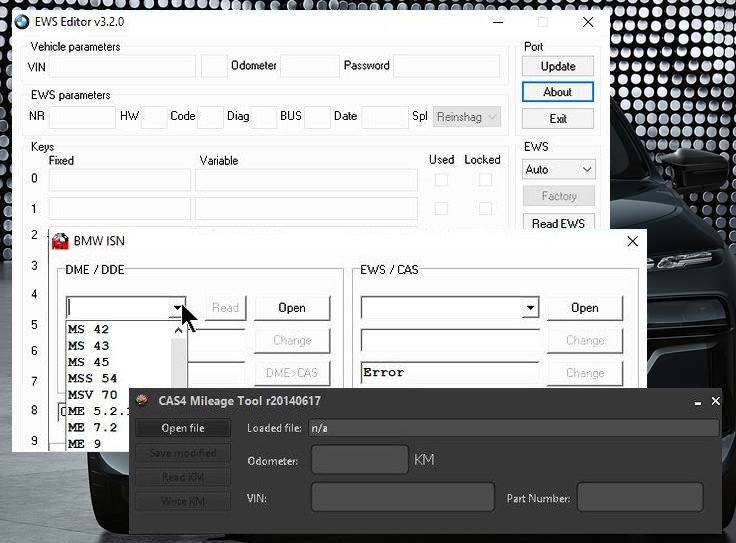Click the first EWS / CAS Change button

coord(585,340)
